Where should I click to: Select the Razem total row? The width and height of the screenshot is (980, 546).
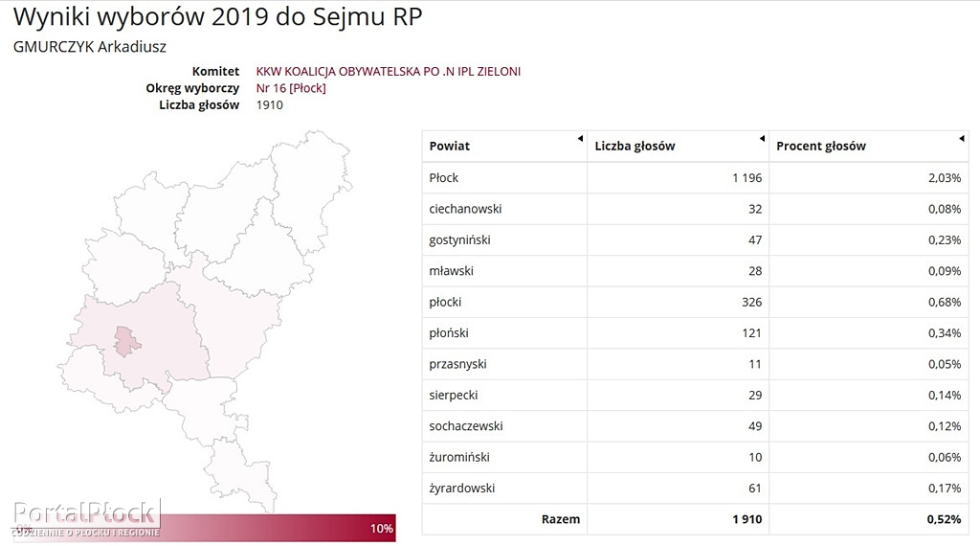(695, 519)
